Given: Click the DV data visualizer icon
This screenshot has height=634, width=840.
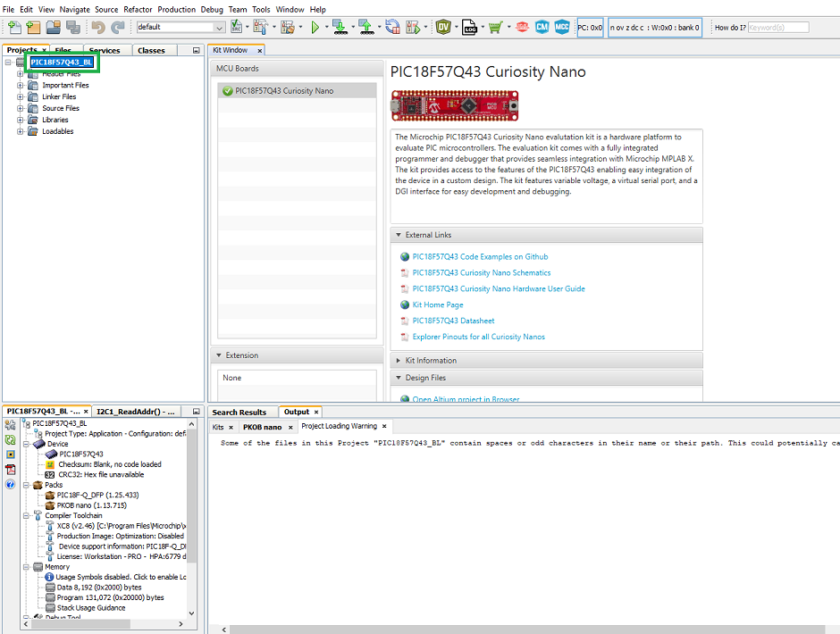Looking at the screenshot, I should coord(444,28).
